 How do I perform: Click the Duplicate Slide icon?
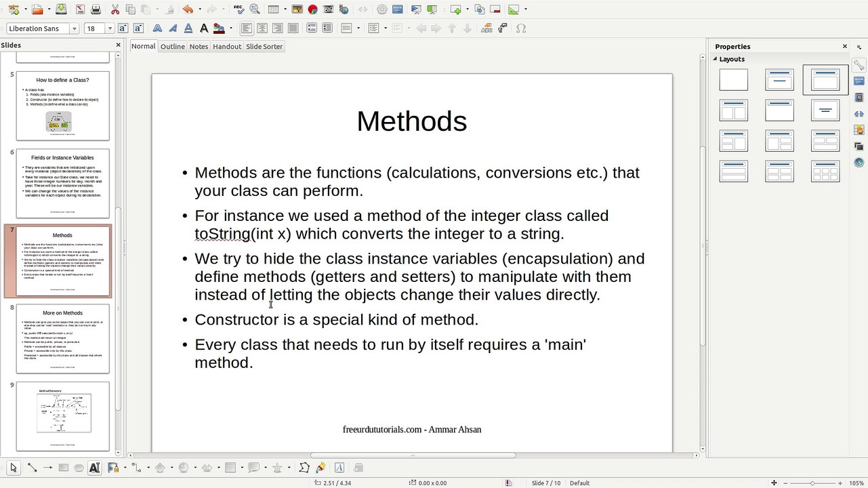480,9
